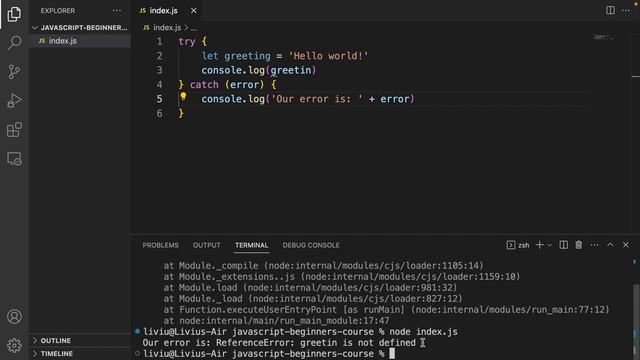The image size is (640, 360).
Task: Select the Terminal tab
Action: 251,245
